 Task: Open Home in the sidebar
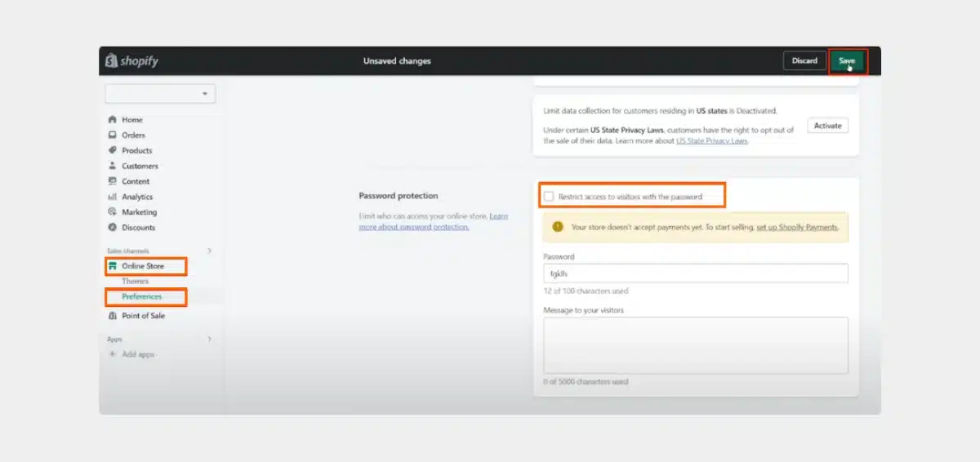(x=132, y=120)
